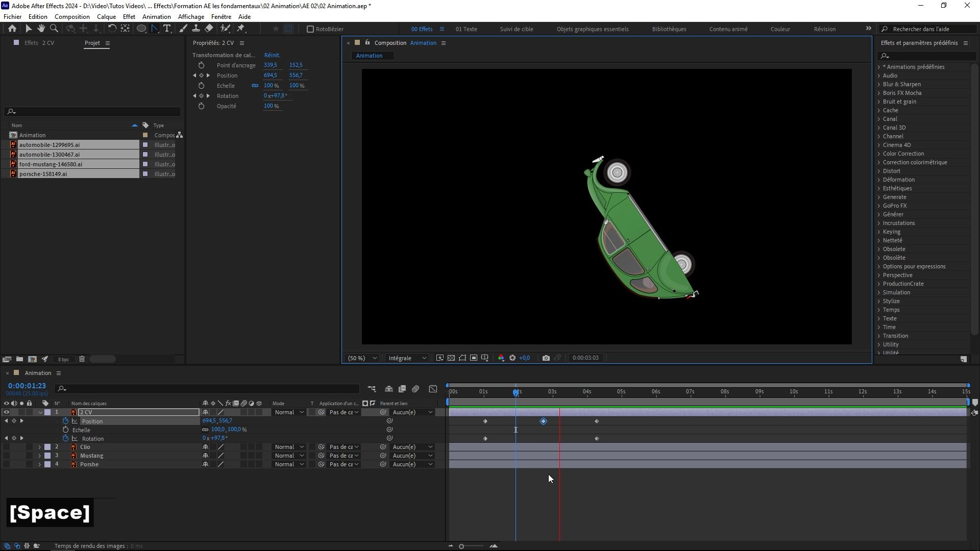Click the label color swatch of Mustang layer
The width and height of the screenshot is (980, 551).
pos(47,456)
